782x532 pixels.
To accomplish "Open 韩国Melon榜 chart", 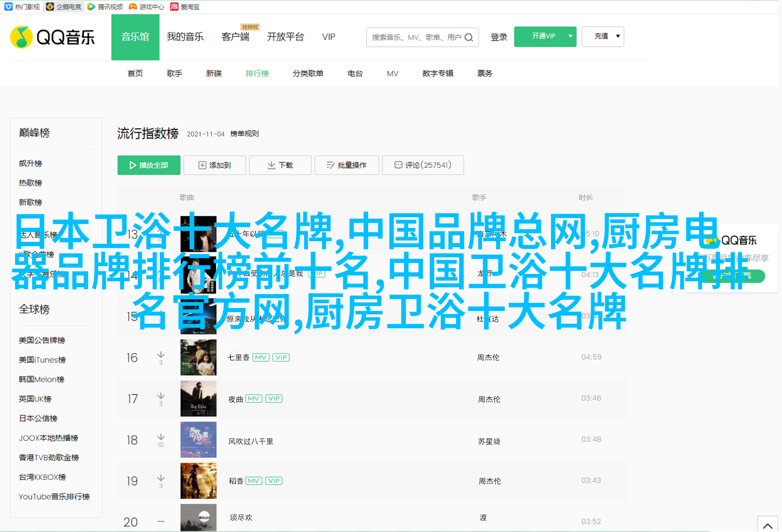I will tap(42, 380).
